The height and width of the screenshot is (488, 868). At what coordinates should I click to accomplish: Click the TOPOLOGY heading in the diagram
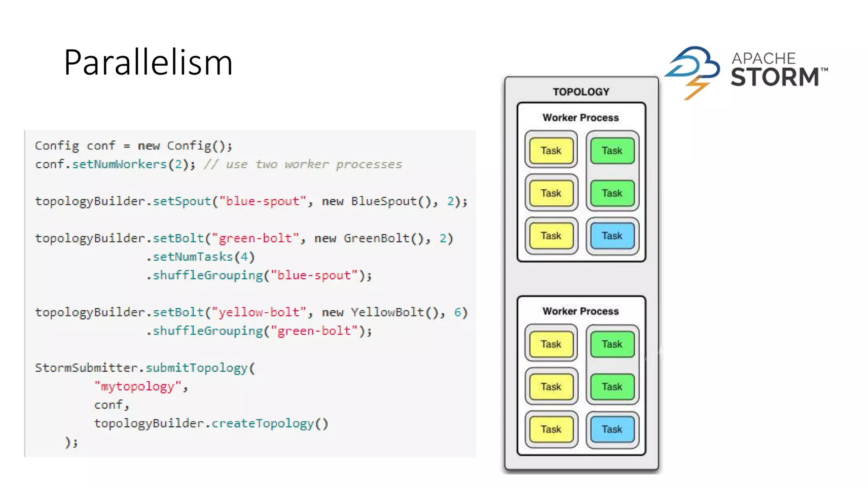click(x=581, y=92)
